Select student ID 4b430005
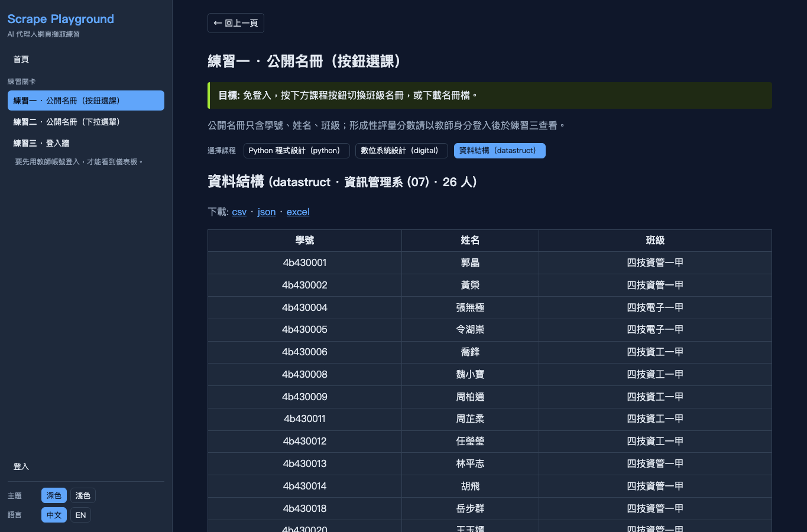The width and height of the screenshot is (807, 532). [x=304, y=329]
